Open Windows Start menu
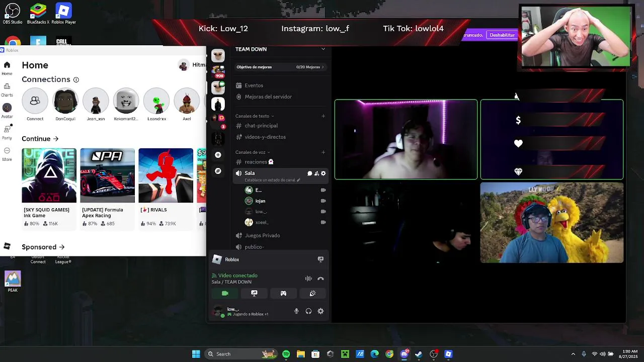The width and height of the screenshot is (644, 362). pyautogui.click(x=196, y=354)
